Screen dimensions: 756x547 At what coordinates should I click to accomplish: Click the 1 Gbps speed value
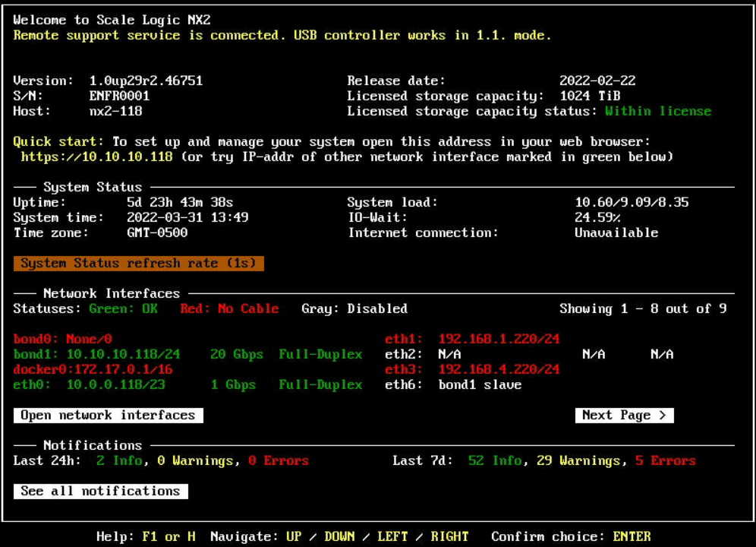pyautogui.click(x=233, y=384)
